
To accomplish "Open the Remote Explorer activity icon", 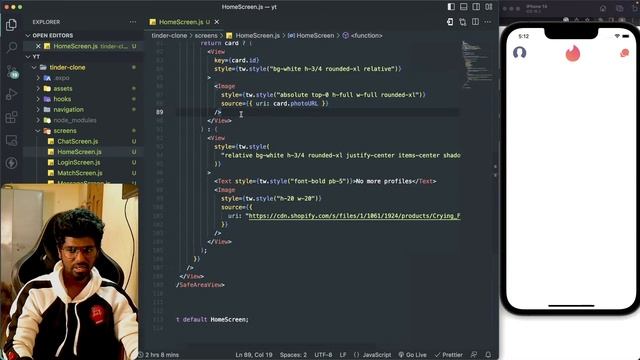I will coord(11,140).
